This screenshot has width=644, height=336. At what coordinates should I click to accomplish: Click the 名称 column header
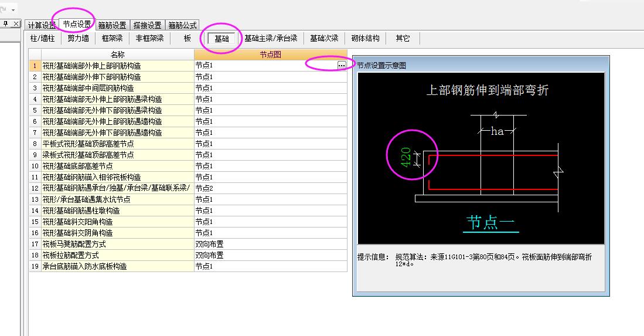[x=117, y=55]
